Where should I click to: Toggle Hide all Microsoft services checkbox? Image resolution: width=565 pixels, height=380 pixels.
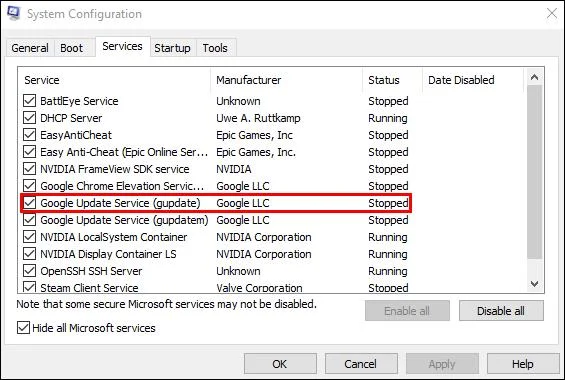tap(23, 328)
